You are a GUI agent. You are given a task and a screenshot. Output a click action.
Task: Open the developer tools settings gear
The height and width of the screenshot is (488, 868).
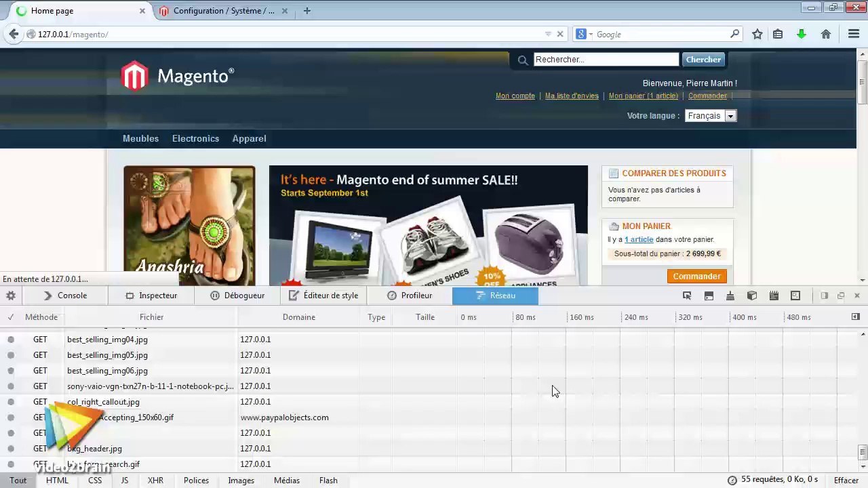pos(11,296)
